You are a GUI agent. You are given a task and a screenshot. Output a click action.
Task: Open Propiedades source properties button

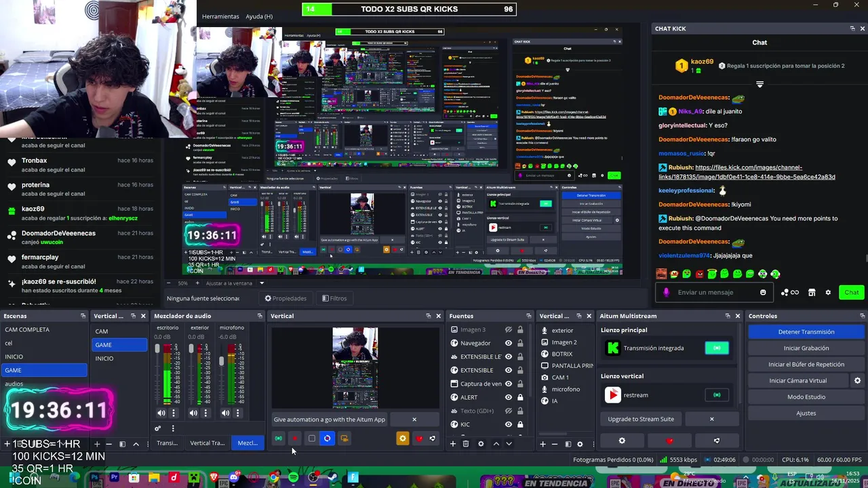coord(285,298)
